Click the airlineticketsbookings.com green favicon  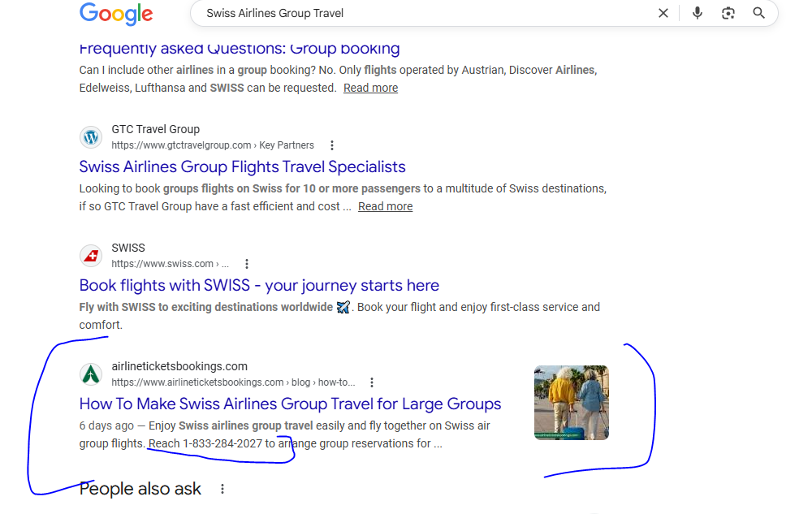click(x=92, y=374)
